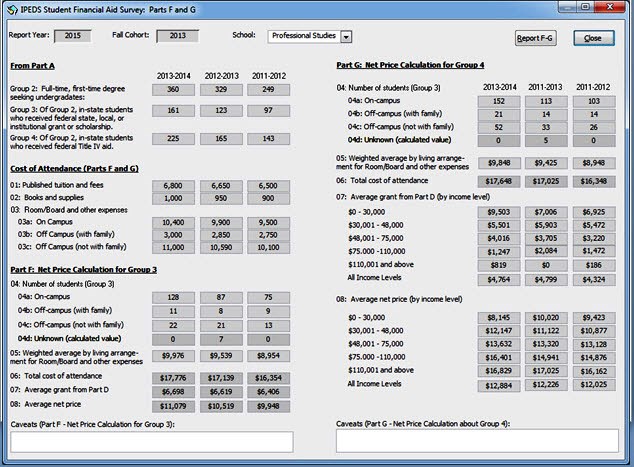This screenshot has height=467, width=634.
Task: Click Part F total cost $17,776
Action: [173, 378]
